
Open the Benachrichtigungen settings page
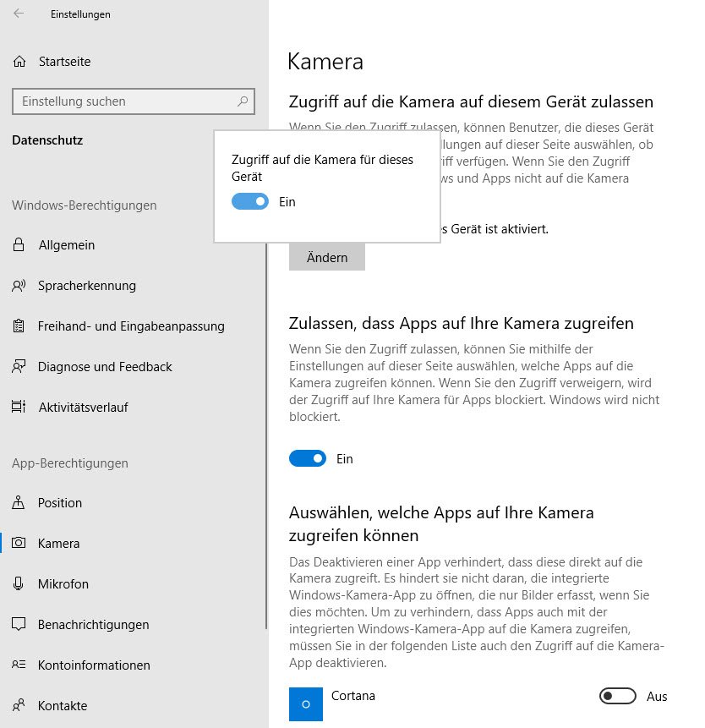(x=93, y=625)
